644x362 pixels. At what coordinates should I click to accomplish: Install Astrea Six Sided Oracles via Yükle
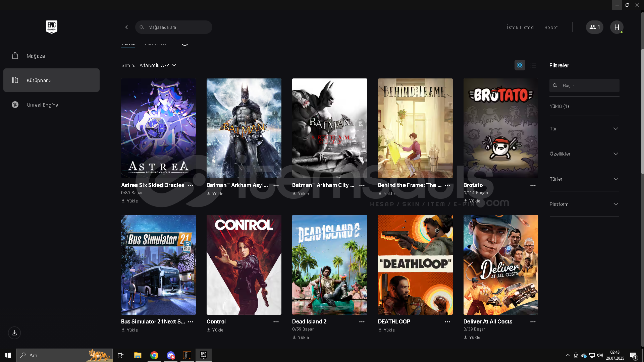click(x=129, y=201)
